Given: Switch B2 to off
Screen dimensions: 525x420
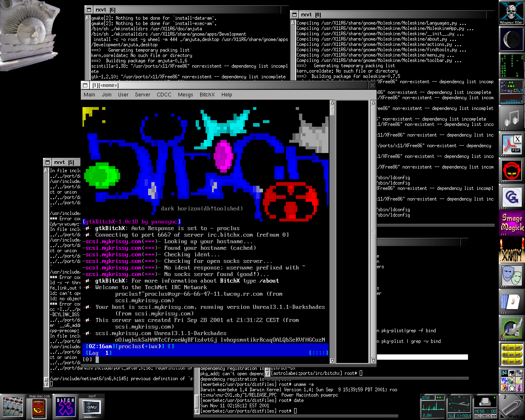Looking at the screenshot, I should point(518,355).
